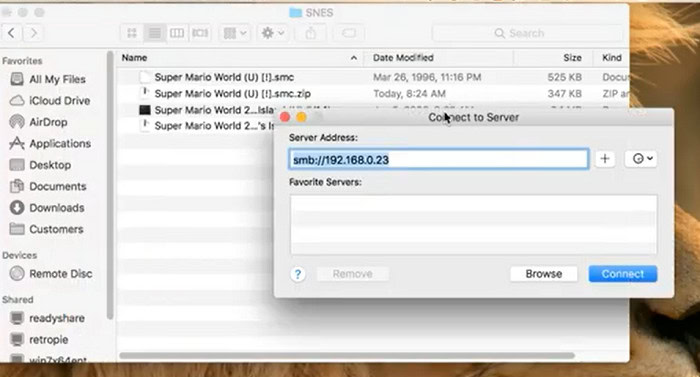Open Documents folder in sidebar
Viewport: 700px width, 377px height.
pos(58,187)
